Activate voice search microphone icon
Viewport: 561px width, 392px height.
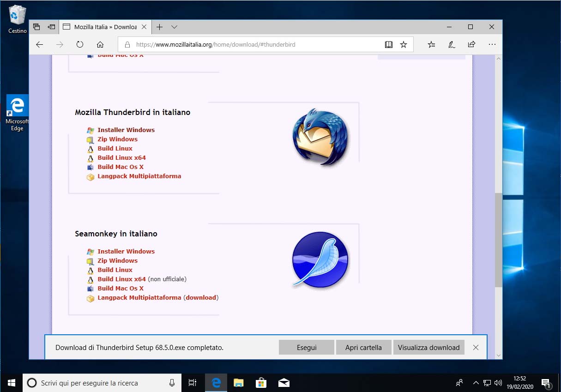coord(172,383)
